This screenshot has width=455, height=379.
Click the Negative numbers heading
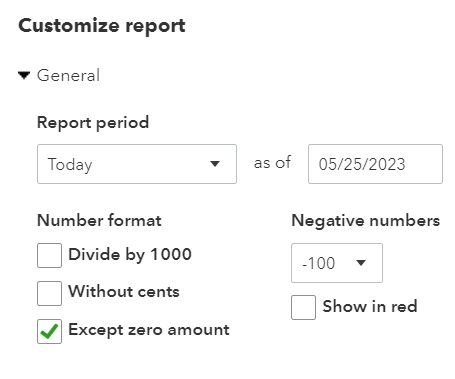tap(366, 221)
